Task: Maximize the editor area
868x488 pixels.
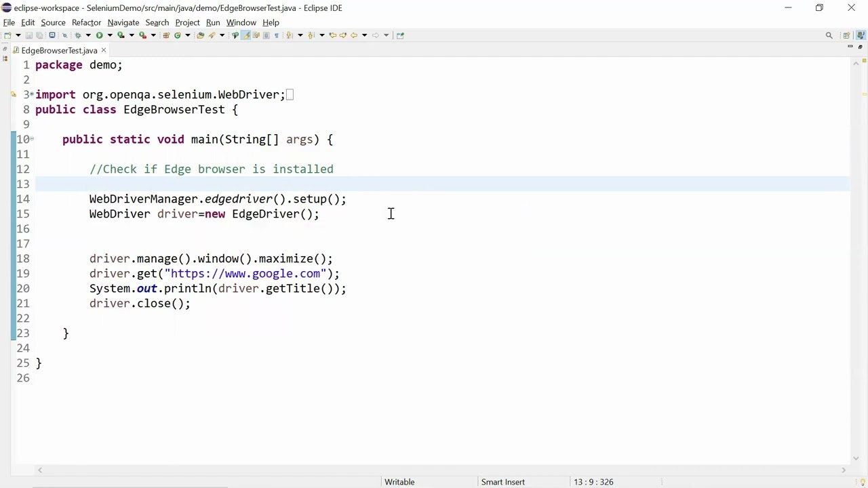Action: pyautogui.click(x=860, y=47)
